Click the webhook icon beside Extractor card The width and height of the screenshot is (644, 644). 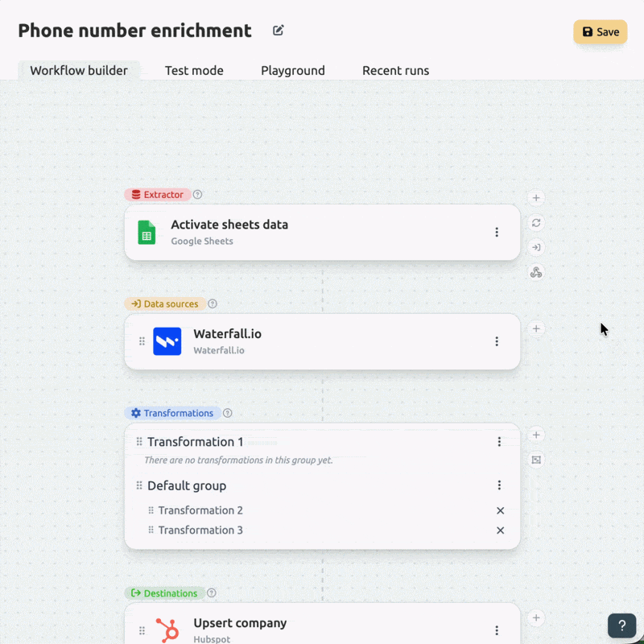[x=536, y=272]
